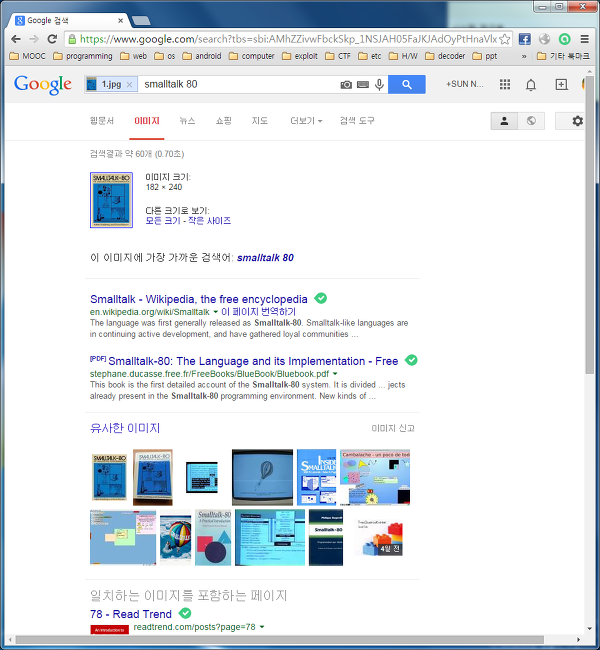Click the search text field with smalltalk 80
This screenshot has width=600, height=650.
pos(238,85)
